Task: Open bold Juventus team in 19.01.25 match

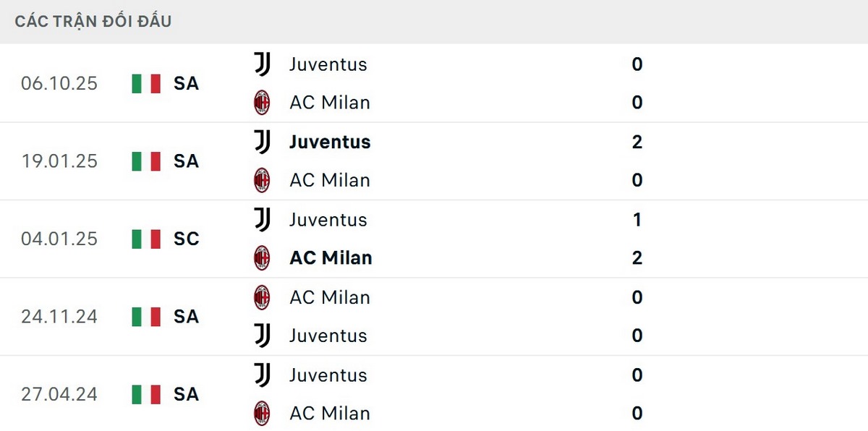Action: click(x=330, y=142)
